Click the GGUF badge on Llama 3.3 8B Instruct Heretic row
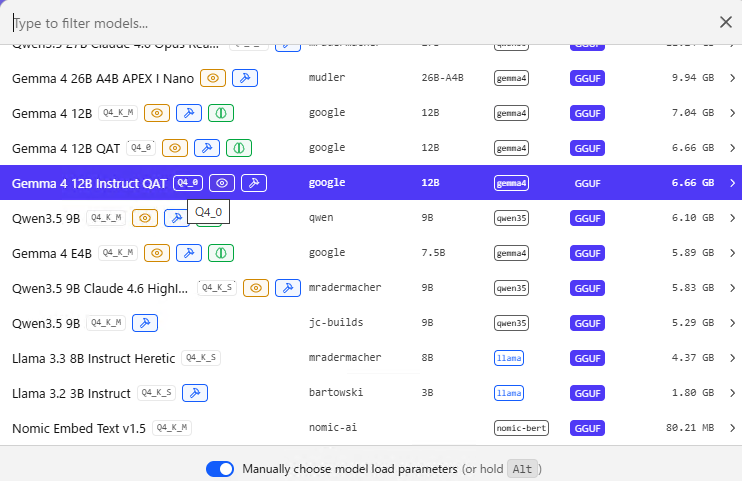The height and width of the screenshot is (481, 742). click(587, 358)
